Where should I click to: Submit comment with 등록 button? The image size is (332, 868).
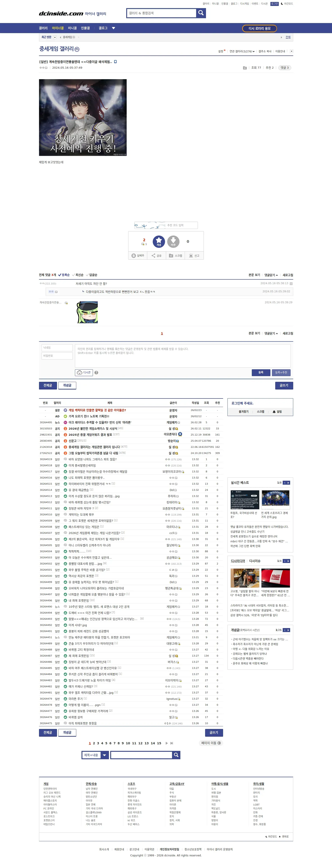(x=261, y=372)
